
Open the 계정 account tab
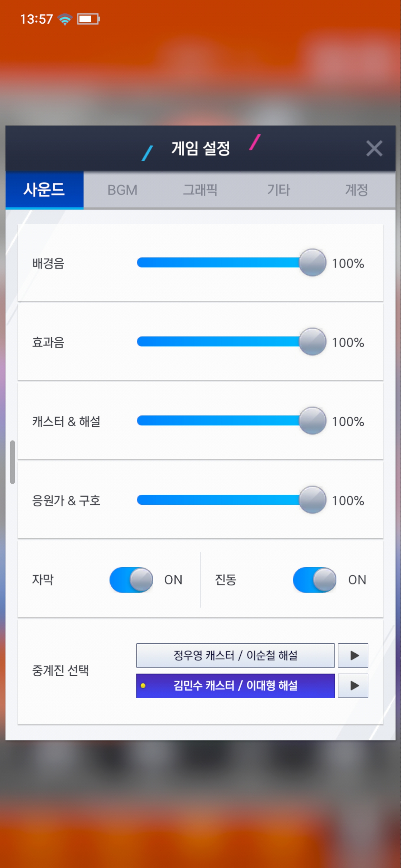tap(356, 190)
